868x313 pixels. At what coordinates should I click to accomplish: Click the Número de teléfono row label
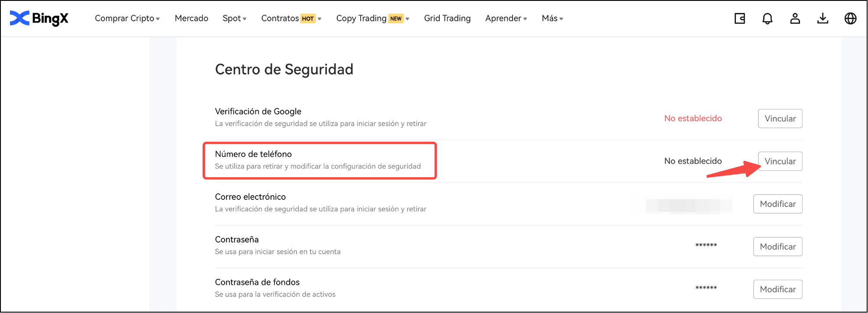(x=253, y=154)
